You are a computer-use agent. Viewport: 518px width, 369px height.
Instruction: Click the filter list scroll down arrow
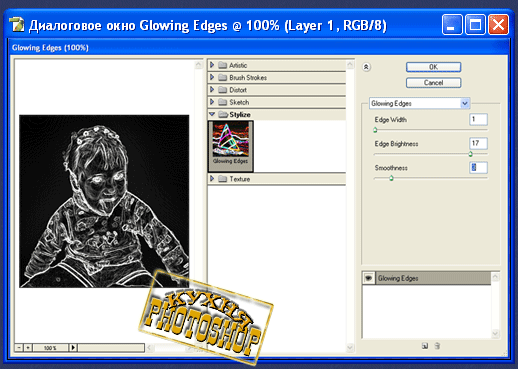coord(350,348)
